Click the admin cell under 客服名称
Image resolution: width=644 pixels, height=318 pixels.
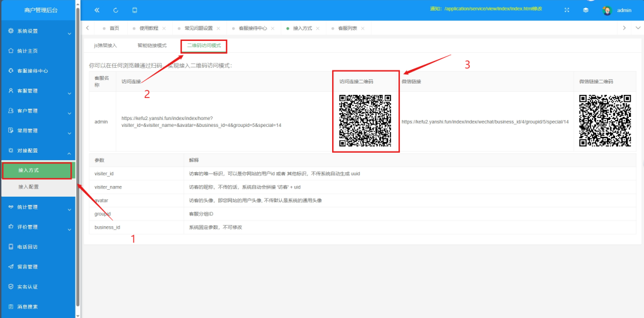coord(101,122)
